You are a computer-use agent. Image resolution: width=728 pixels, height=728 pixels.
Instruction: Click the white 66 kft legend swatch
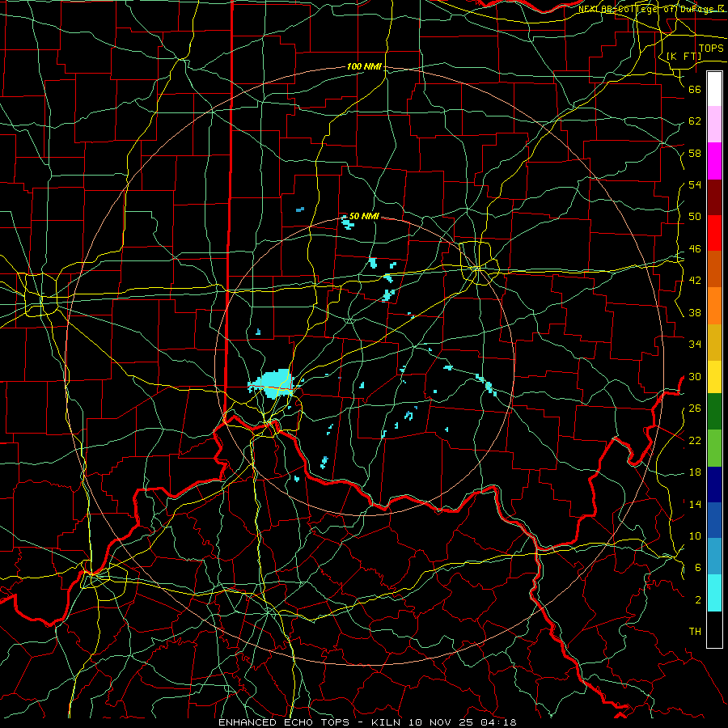[714, 89]
